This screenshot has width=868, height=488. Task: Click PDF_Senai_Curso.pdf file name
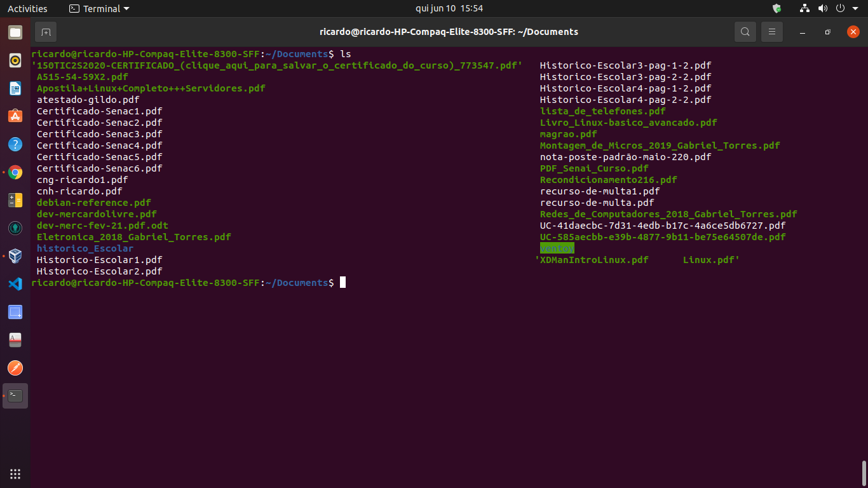[595, 168]
